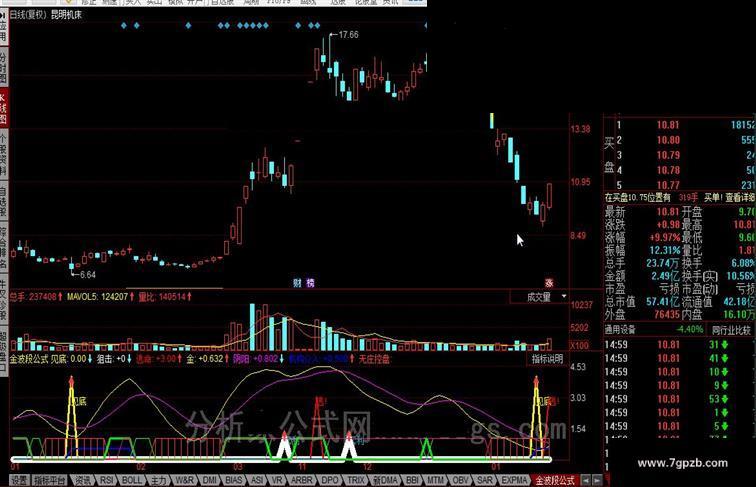The width and height of the screenshot is (756, 487).
Task: Select the DPO indicator tab
Action: pyautogui.click(x=330, y=480)
